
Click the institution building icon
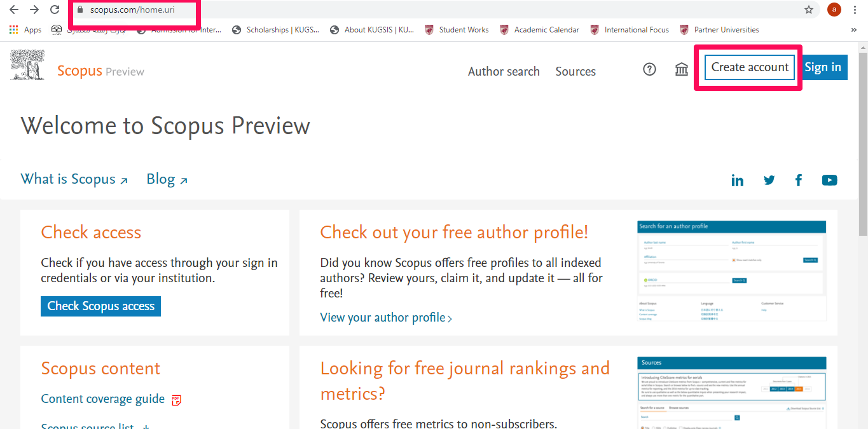pyautogui.click(x=682, y=69)
